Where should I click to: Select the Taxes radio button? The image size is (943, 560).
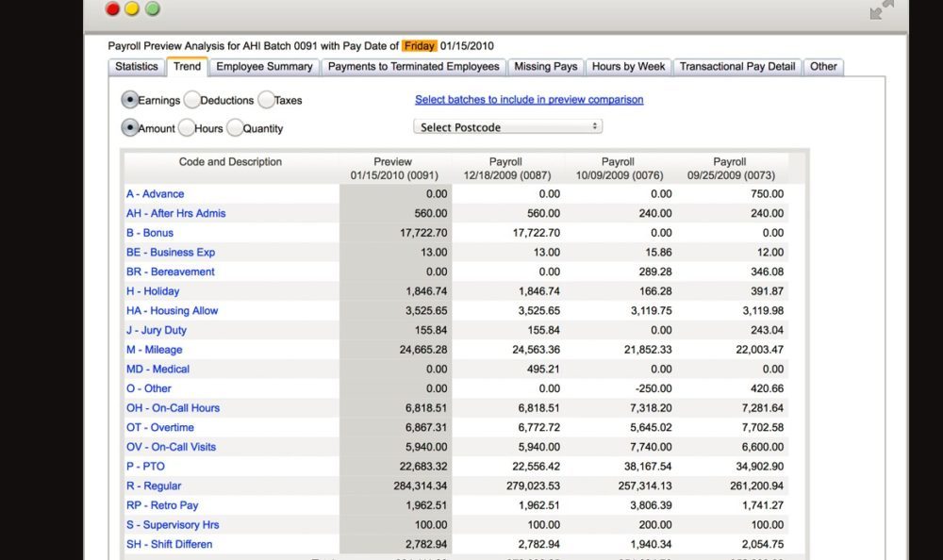coord(266,99)
